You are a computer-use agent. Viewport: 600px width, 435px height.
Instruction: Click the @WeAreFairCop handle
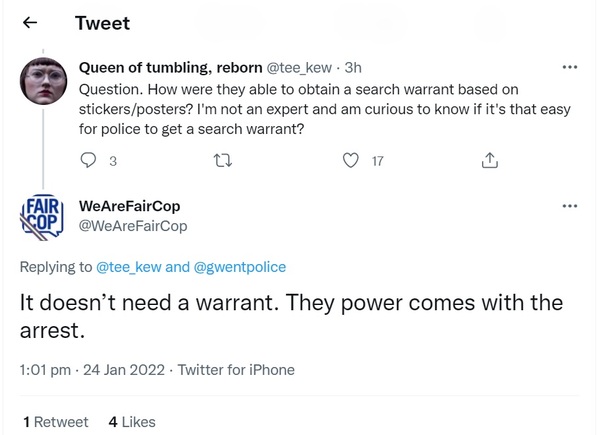(133, 226)
